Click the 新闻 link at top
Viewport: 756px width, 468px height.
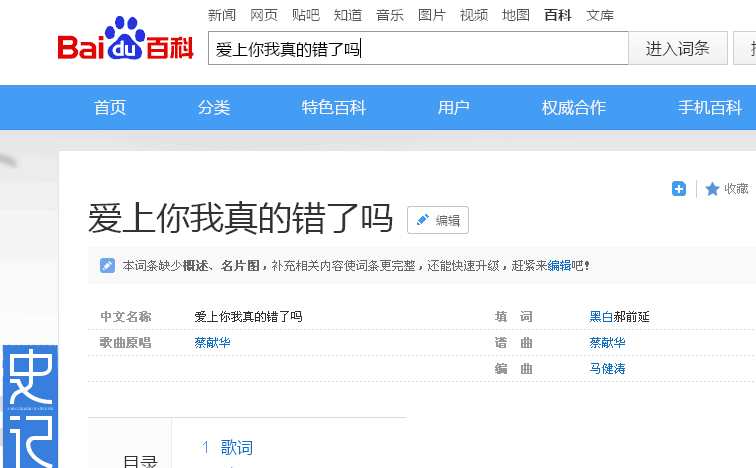point(222,15)
